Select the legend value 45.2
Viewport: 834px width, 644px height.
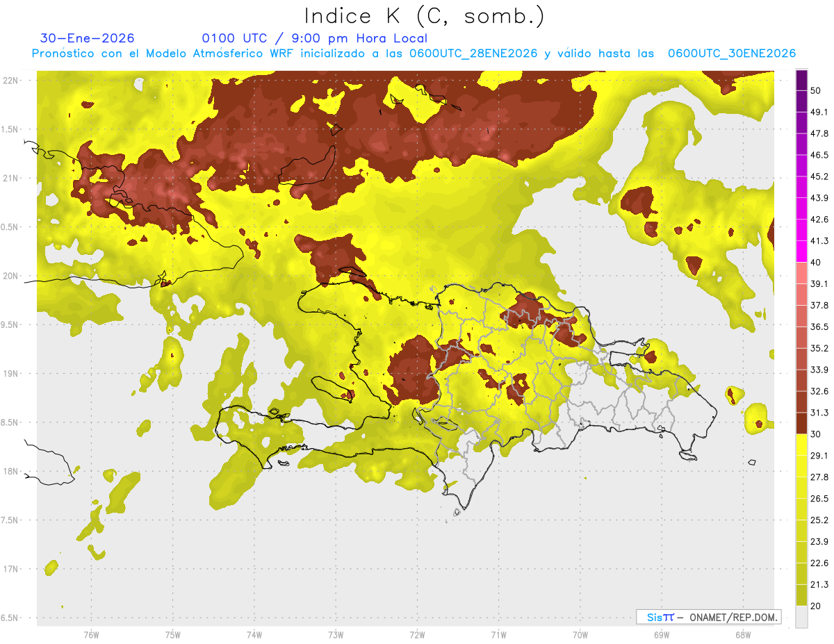(x=819, y=176)
